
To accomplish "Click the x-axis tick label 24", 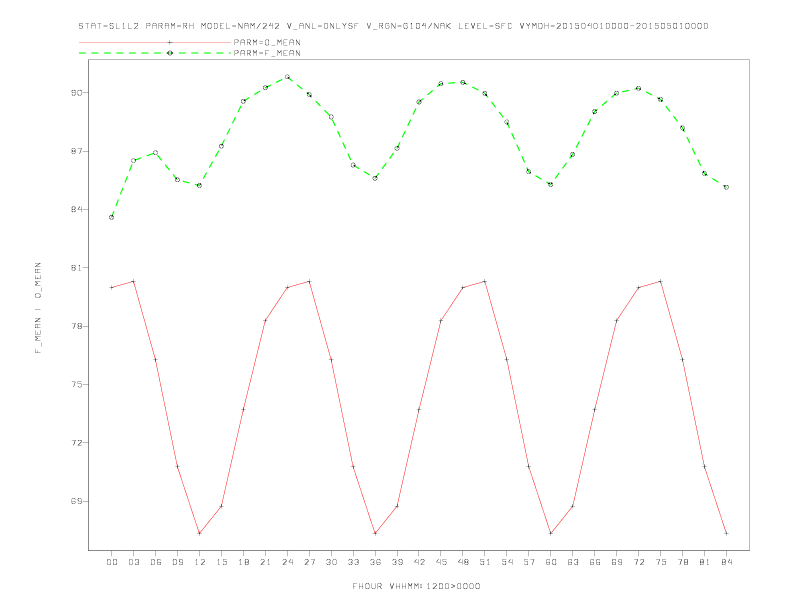I will (x=287, y=562).
